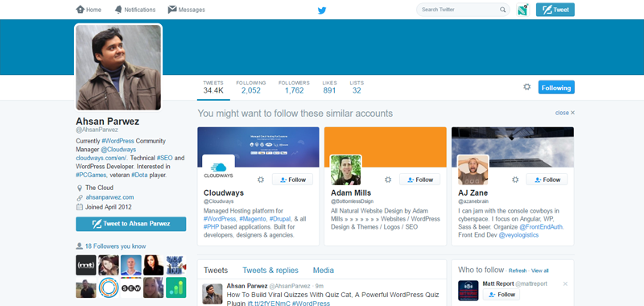Open cloudways.com/en/ link in bio
644x306 pixels.
(102, 158)
